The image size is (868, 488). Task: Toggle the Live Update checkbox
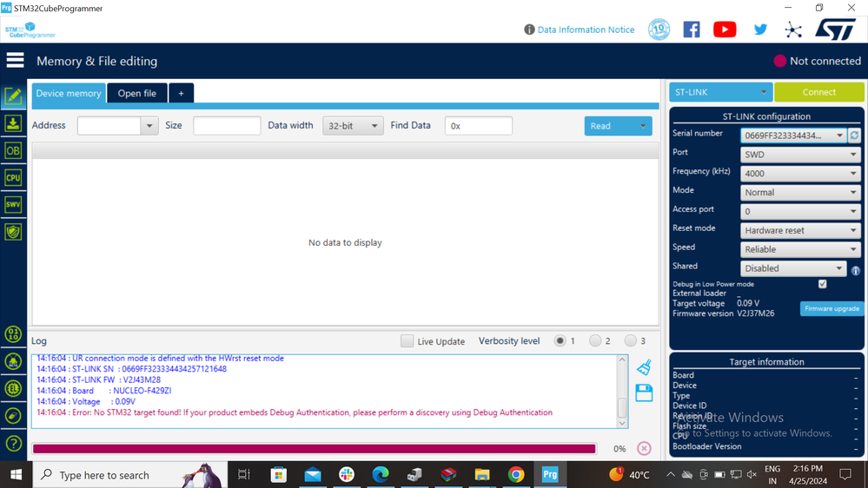click(x=407, y=341)
